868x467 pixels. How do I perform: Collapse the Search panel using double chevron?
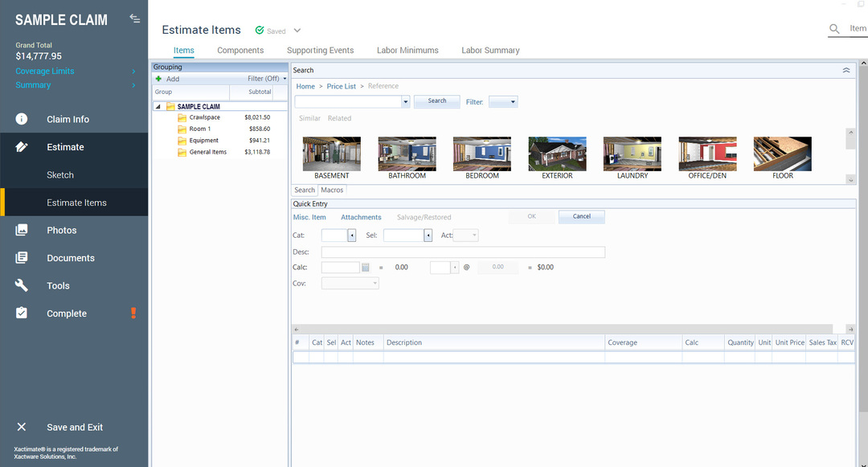click(845, 71)
